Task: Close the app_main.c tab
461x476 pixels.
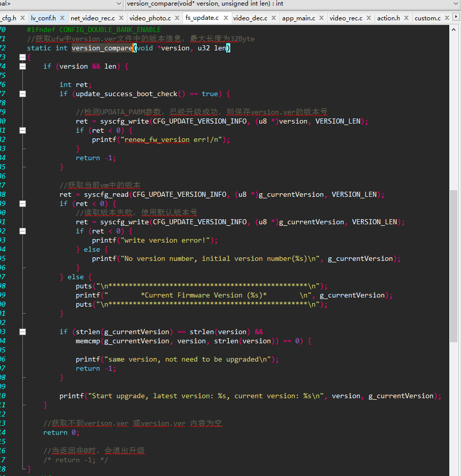Action: click(x=322, y=18)
